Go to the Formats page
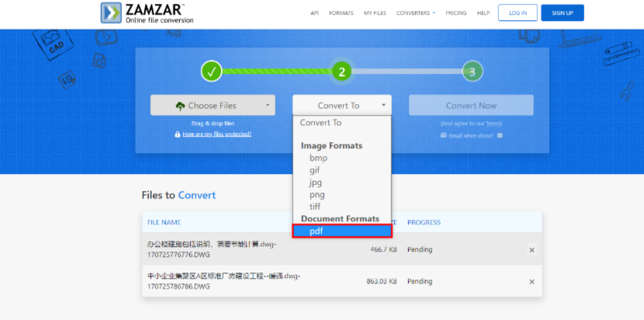The width and height of the screenshot is (644, 320). [341, 13]
